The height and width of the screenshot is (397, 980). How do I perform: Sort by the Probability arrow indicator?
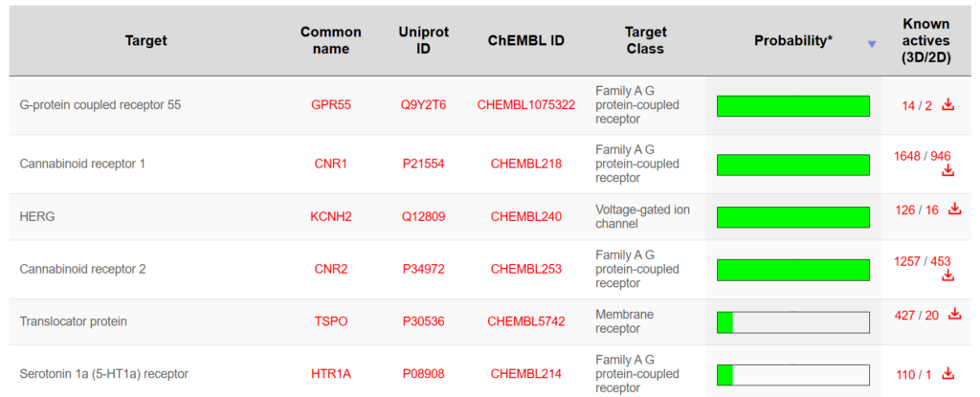click(x=871, y=44)
